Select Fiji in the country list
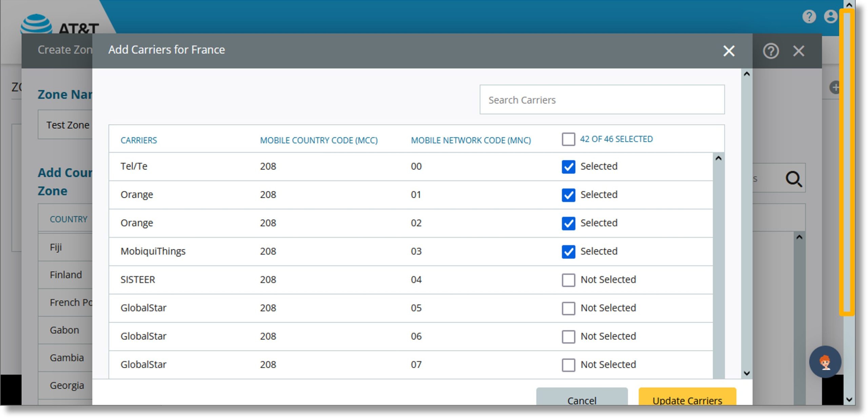Viewport: 868px width, 418px height. [65, 247]
